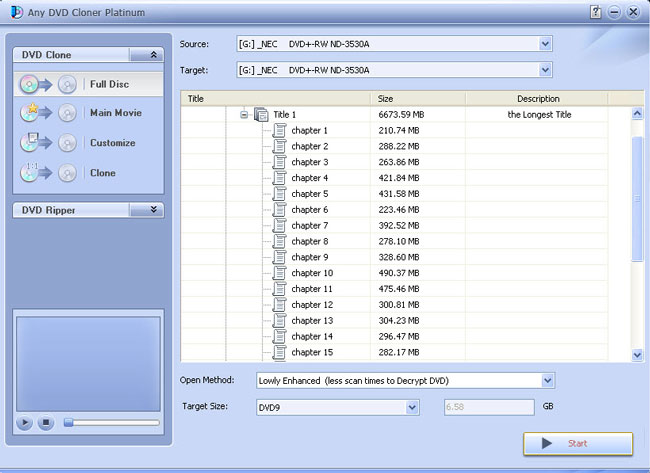Viewport: 650px width, 473px height.
Task: Expand the DVD Ripper panel
Action: coord(153,210)
